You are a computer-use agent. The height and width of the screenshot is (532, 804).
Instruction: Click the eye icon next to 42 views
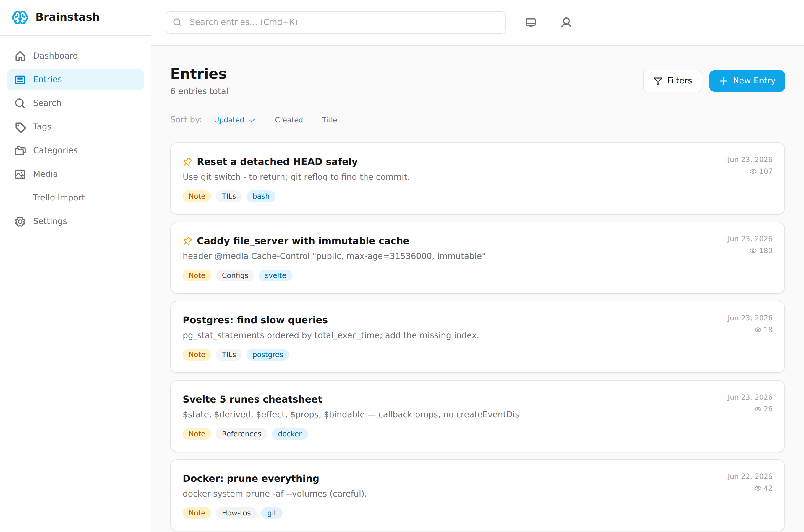click(758, 488)
